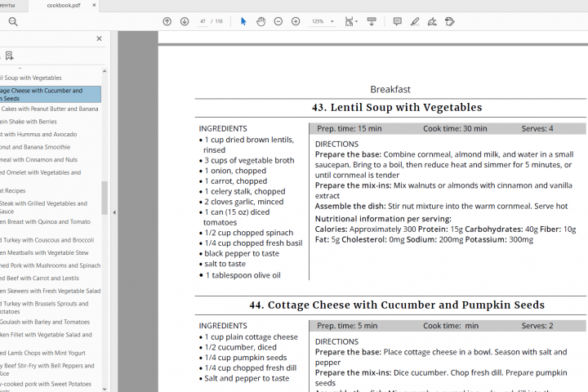The width and height of the screenshot is (588, 392).
Task: Click text Nutritional information per serving
Action: point(383,219)
